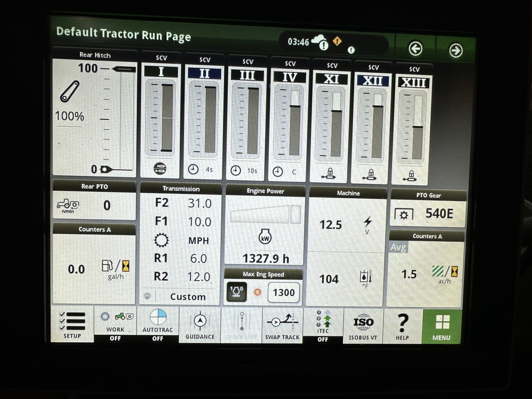The height and width of the screenshot is (399, 532).
Task: Tap the Quick Line disabled shortcut
Action: (x=241, y=325)
